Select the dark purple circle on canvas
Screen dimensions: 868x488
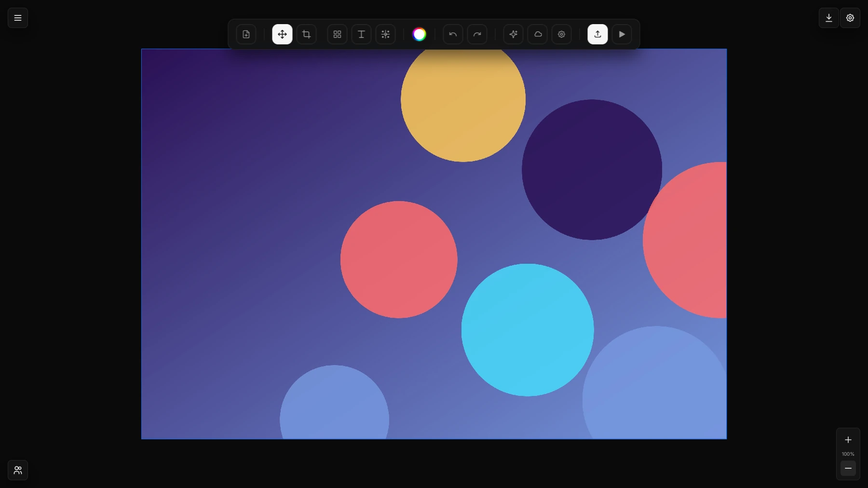coord(592,170)
